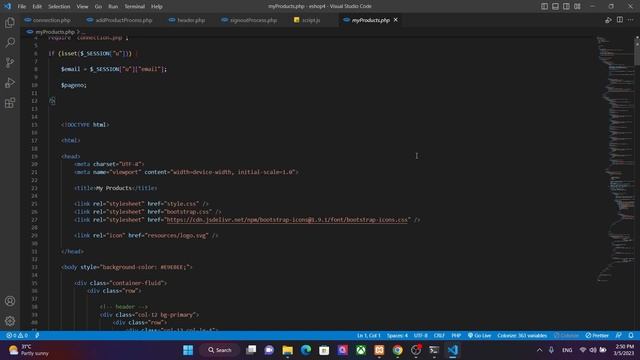Open the Search view in activity bar
Viewport: 640px width, 360px height.
(10, 42)
